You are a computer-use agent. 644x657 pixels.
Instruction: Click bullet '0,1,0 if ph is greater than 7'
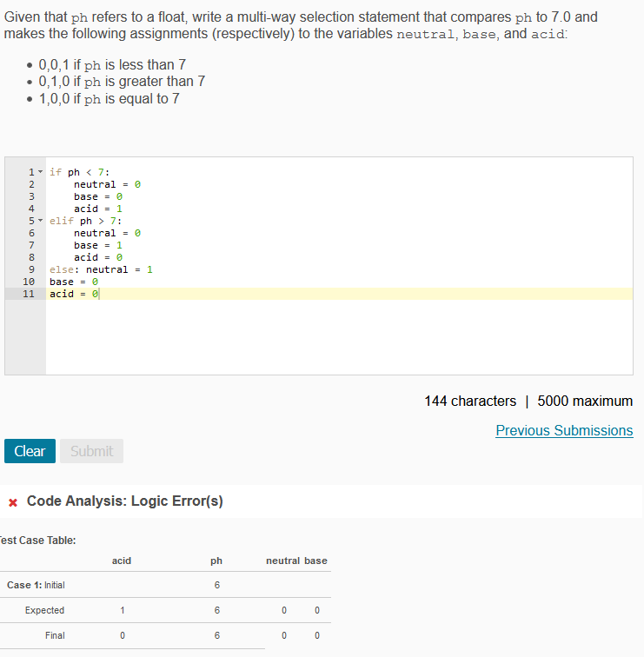(x=122, y=82)
